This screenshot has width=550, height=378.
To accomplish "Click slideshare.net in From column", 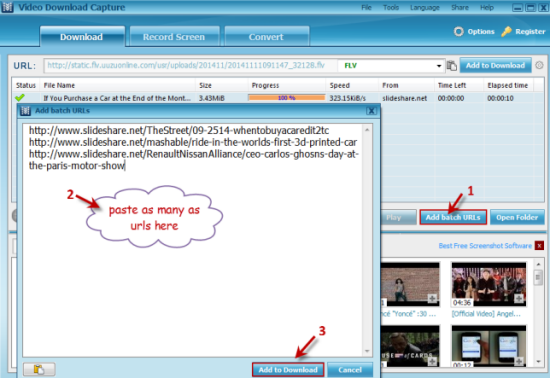I will (x=404, y=98).
